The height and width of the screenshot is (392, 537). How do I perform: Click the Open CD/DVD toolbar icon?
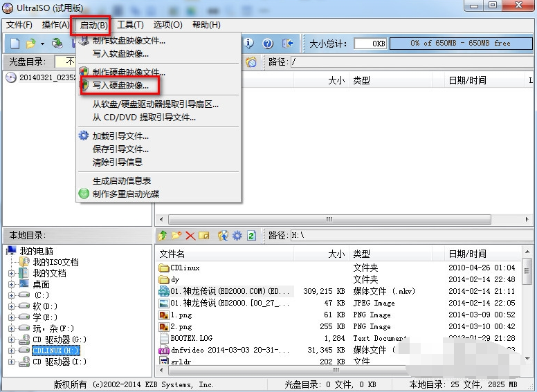tap(57, 44)
